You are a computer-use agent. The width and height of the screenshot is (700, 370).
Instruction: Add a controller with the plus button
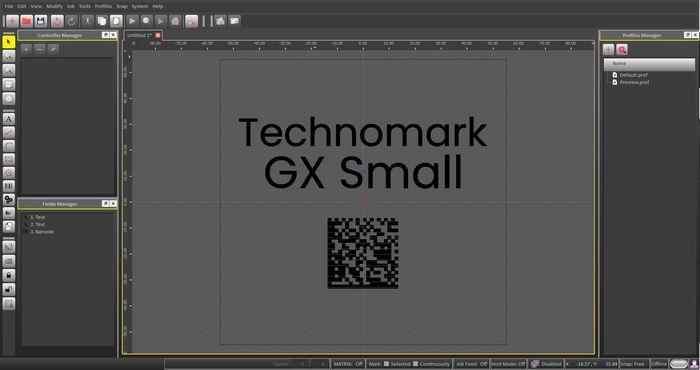click(26, 49)
